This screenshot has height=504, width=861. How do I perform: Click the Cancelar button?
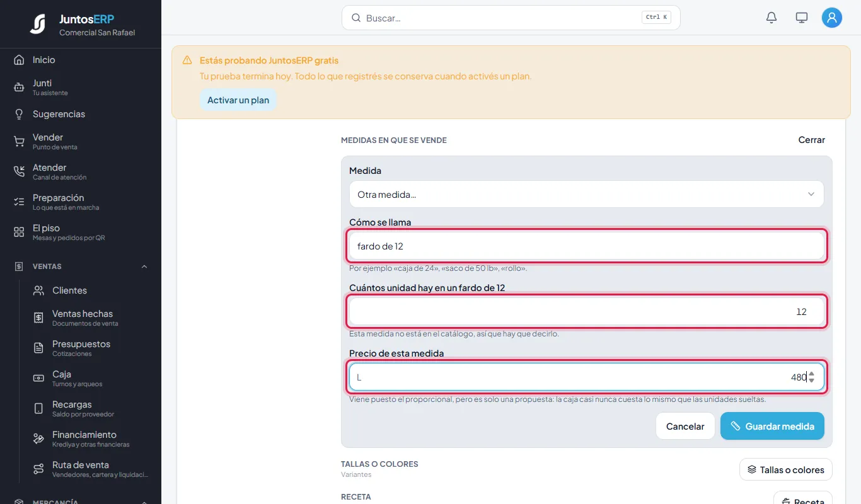click(x=685, y=426)
